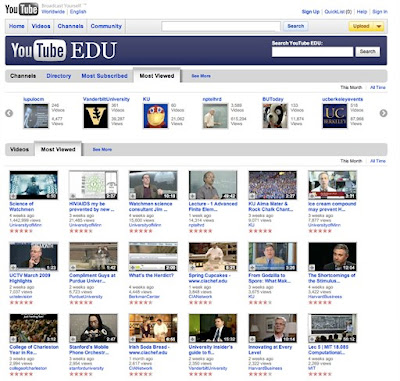Open UCTV March 2009 Highlights title link

click(x=30, y=278)
